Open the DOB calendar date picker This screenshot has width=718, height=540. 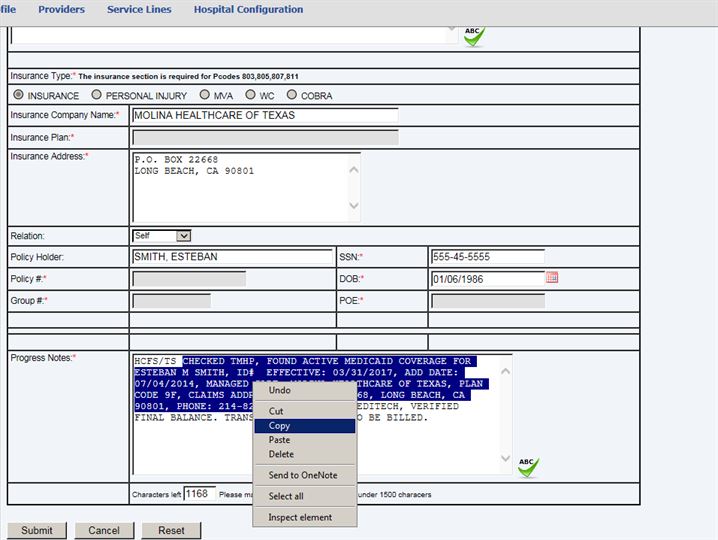(552, 278)
